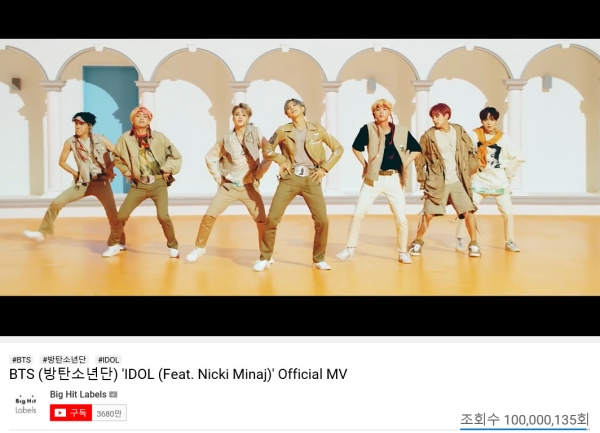Click the rightmost dancer with orange scarf
The height and width of the screenshot is (433, 600).
[496, 178]
